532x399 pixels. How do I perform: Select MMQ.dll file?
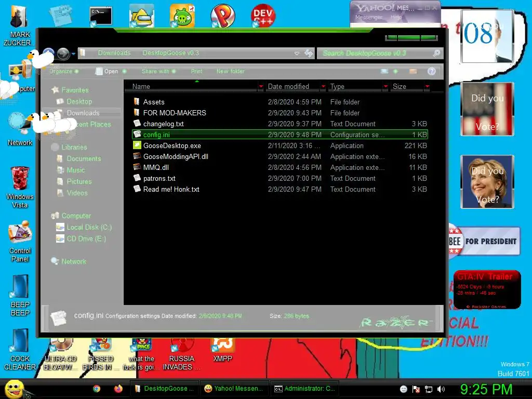pyautogui.click(x=156, y=167)
